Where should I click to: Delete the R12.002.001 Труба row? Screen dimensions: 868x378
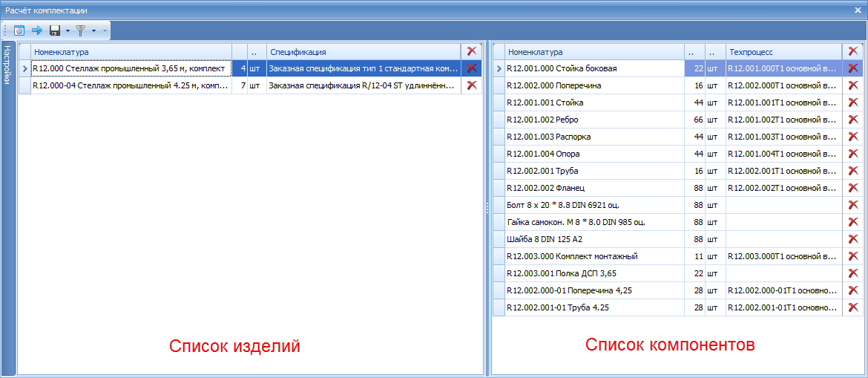853,172
